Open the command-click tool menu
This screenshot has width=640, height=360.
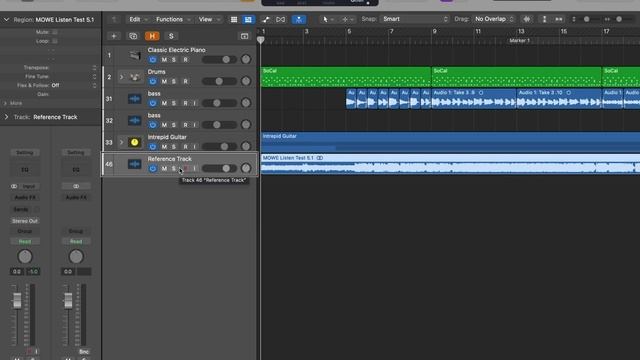pyautogui.click(x=348, y=19)
